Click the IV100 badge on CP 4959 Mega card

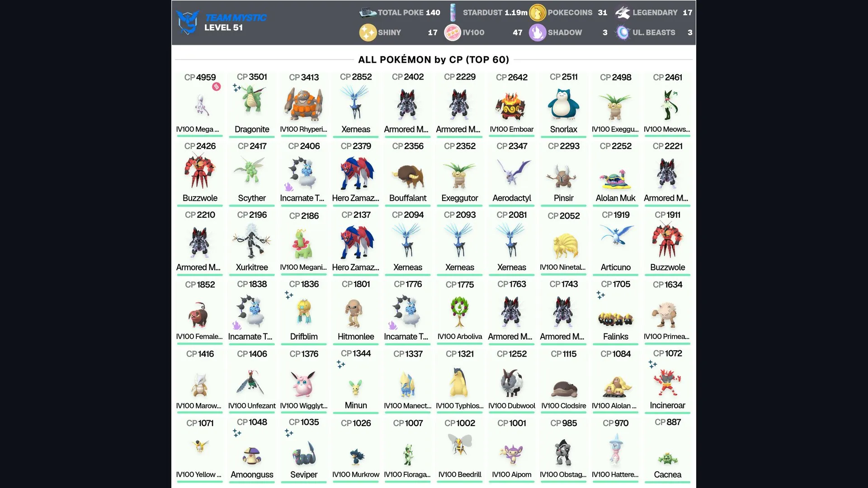coord(217,87)
